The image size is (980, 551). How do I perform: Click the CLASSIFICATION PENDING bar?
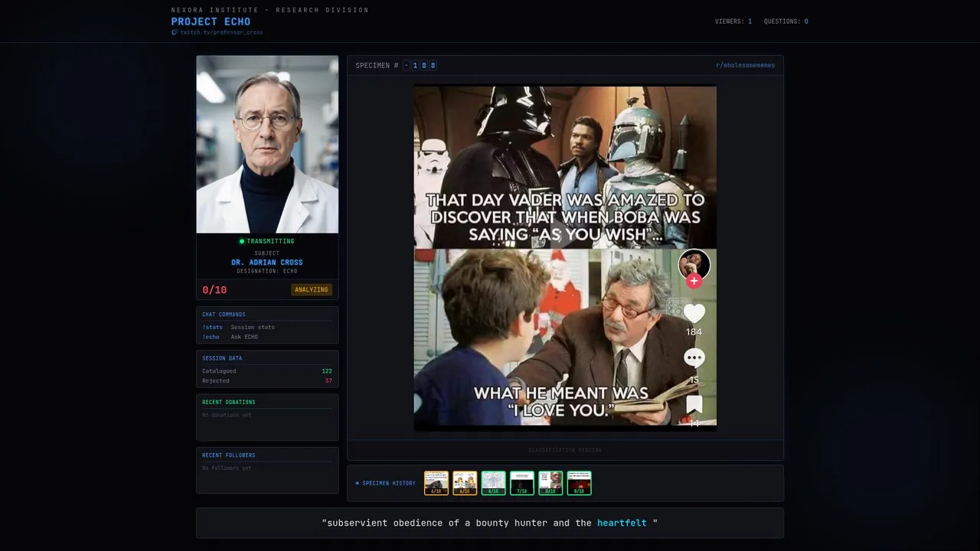point(565,450)
